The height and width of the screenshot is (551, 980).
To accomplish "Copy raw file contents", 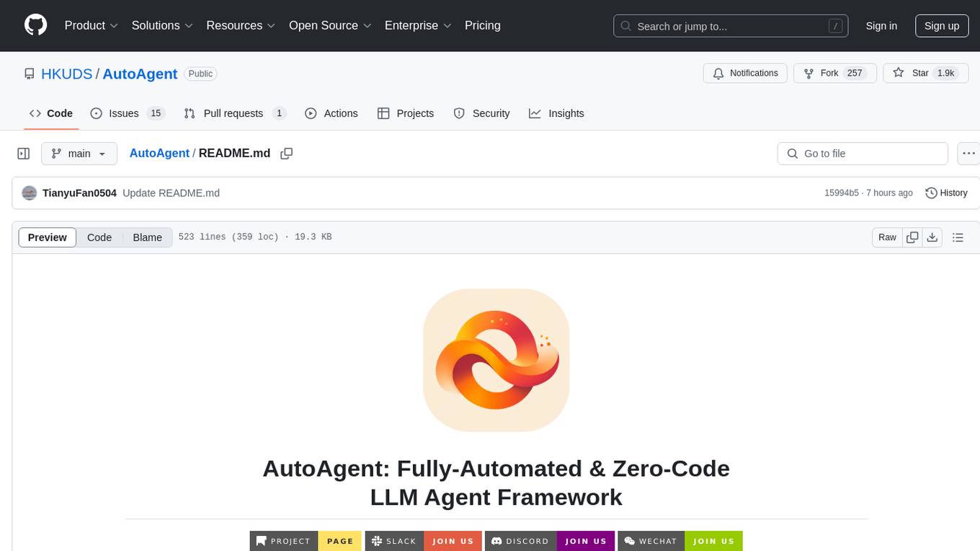I will [x=912, y=237].
